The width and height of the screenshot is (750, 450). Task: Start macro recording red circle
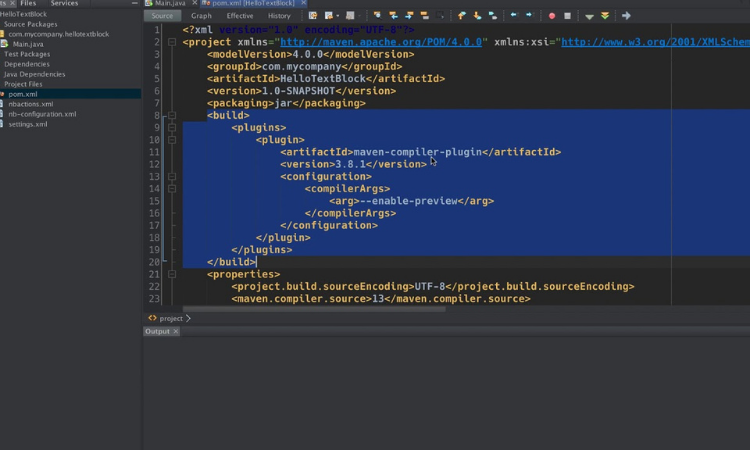(x=551, y=16)
